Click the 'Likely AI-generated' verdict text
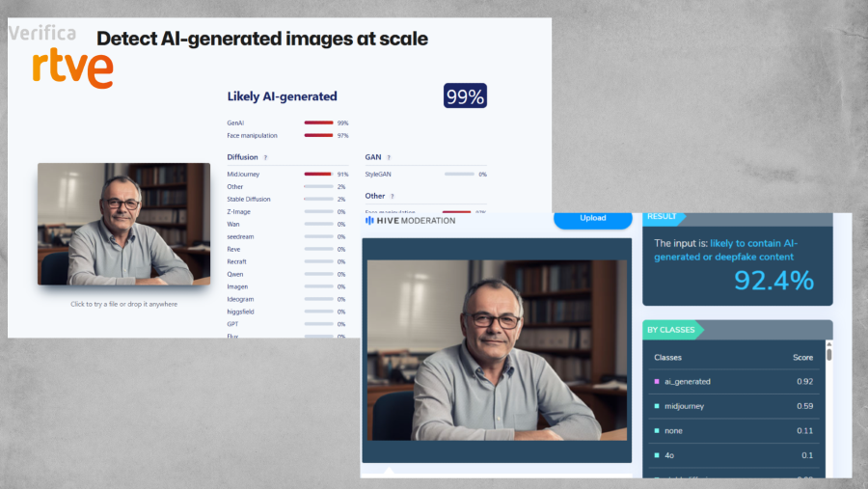Viewport: 868px width, 489px height. pos(282,96)
